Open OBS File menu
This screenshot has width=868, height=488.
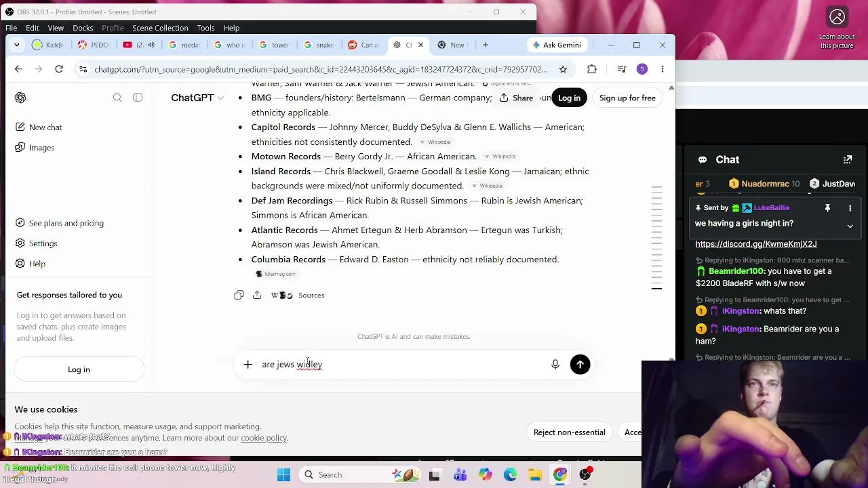coord(12,28)
